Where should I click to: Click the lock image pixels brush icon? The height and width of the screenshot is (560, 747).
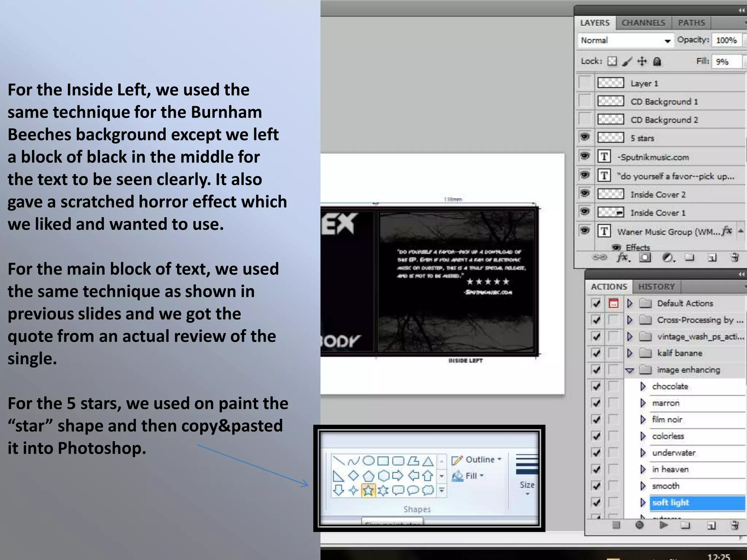(627, 61)
